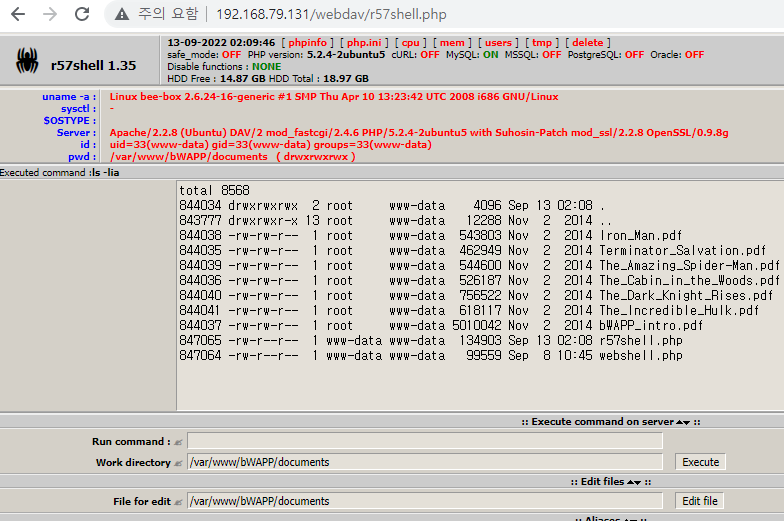The width and height of the screenshot is (784, 521).
Task: Open the users link
Action: pyautogui.click(x=498, y=42)
